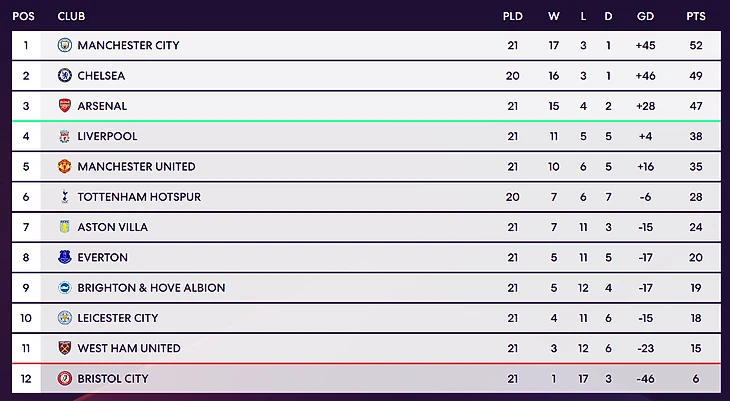Open the Manchester City team name link
Viewport: 730px width, 401px height.
tap(128, 46)
